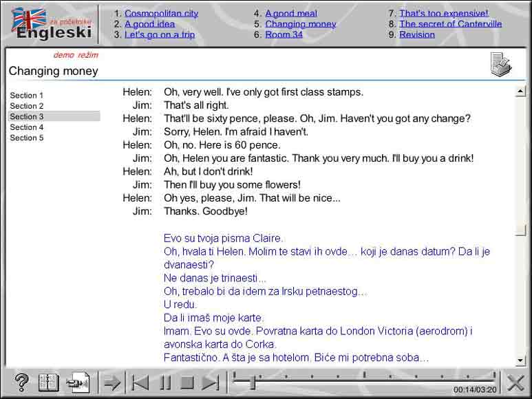Open the dictionary book icon
The height and width of the screenshot is (399, 532).
[x=48, y=382]
